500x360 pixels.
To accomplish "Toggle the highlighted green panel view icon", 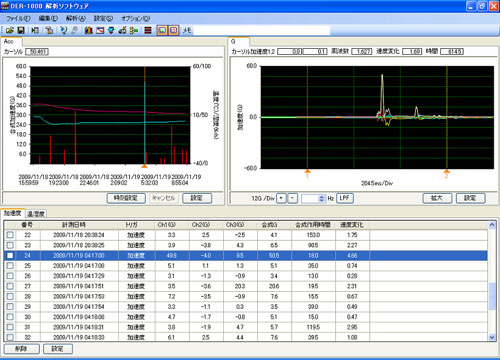I will [162, 30].
